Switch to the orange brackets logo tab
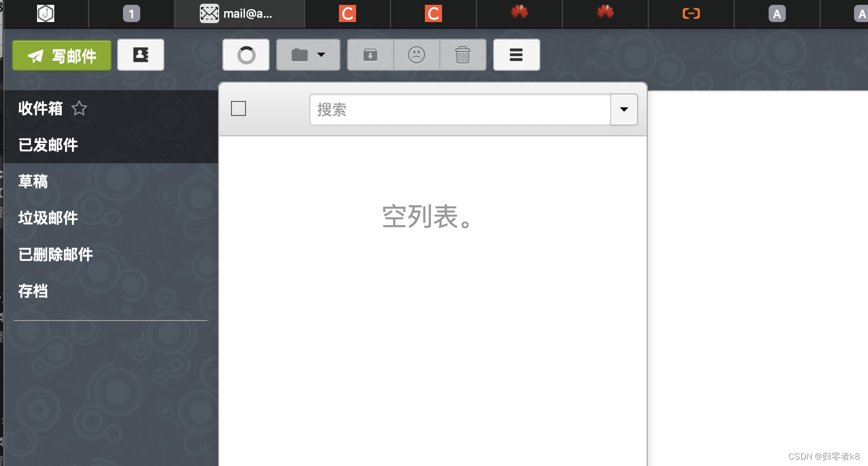 point(691,14)
